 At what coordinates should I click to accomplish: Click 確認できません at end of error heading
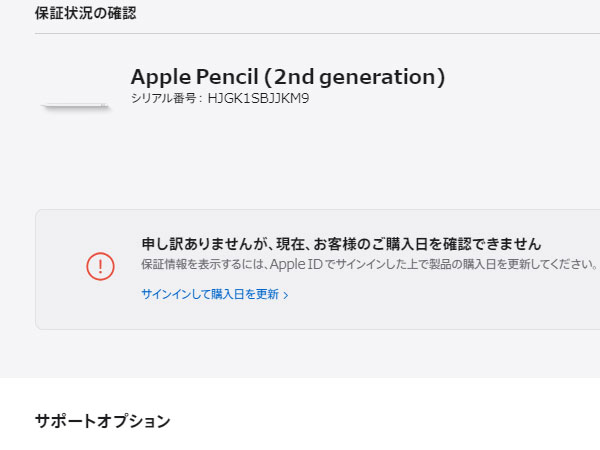coord(492,244)
